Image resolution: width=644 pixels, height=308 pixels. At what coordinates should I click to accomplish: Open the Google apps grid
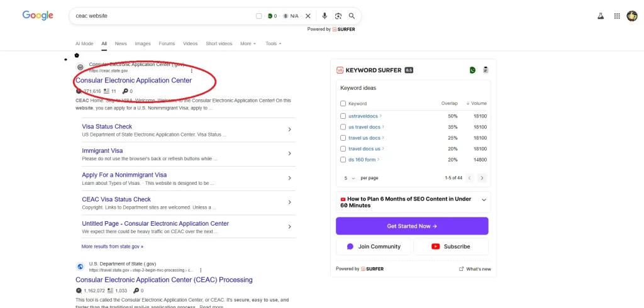click(617, 16)
